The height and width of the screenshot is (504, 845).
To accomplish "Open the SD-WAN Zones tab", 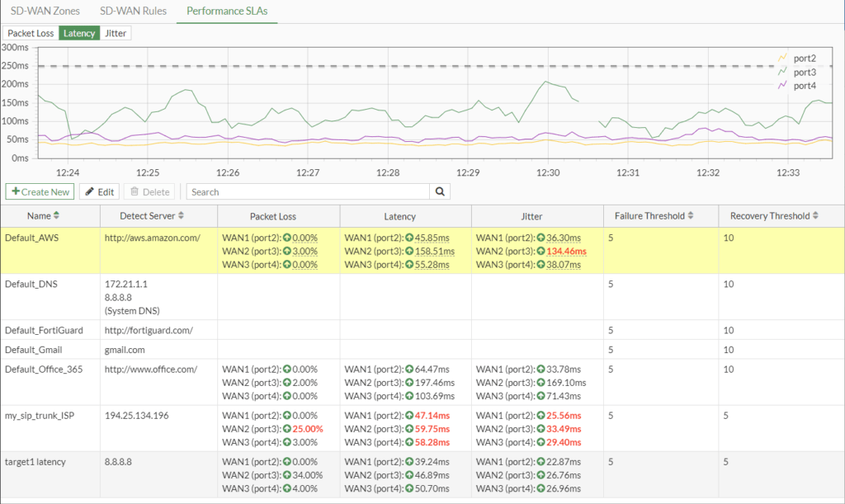I will tap(45, 12).
